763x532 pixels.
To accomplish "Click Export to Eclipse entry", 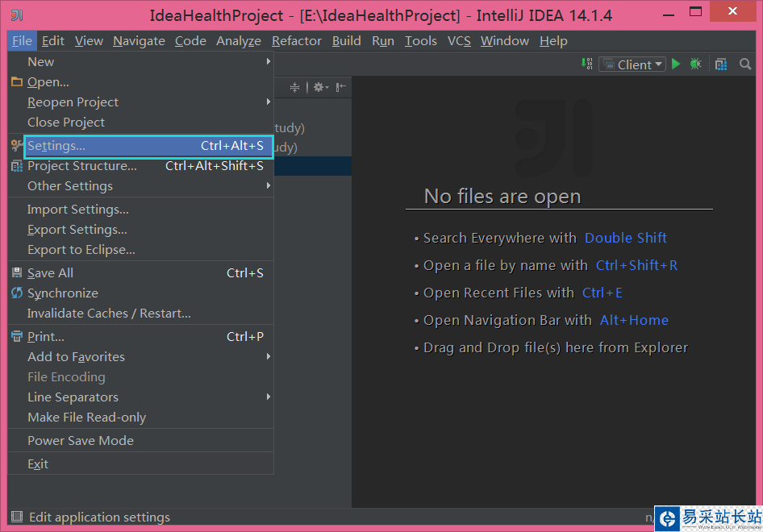I will click(81, 250).
